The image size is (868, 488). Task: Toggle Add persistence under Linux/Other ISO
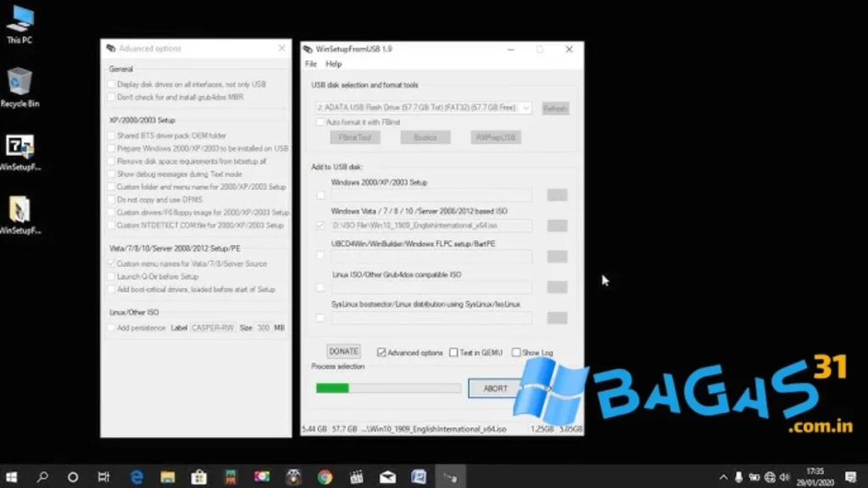[x=111, y=328]
